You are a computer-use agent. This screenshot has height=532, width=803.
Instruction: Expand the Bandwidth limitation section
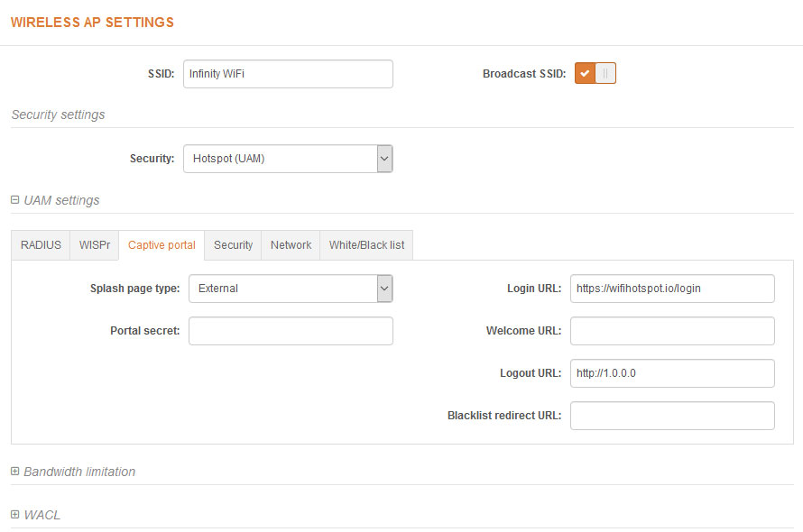[x=79, y=472]
